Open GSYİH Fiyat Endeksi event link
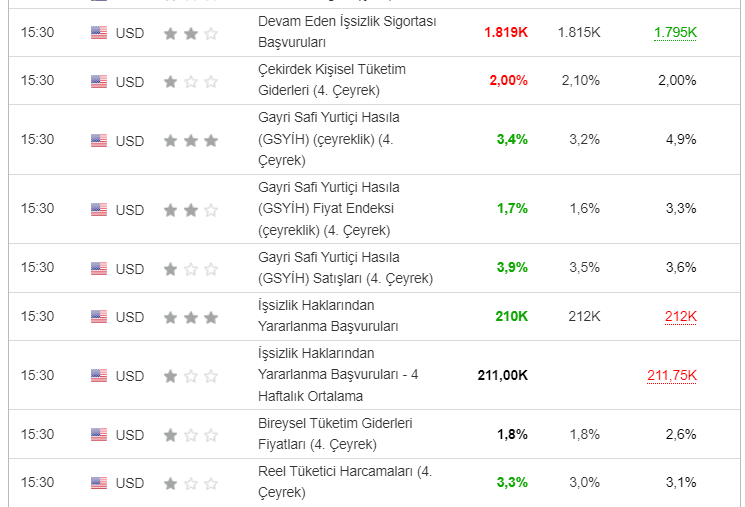 click(328, 209)
